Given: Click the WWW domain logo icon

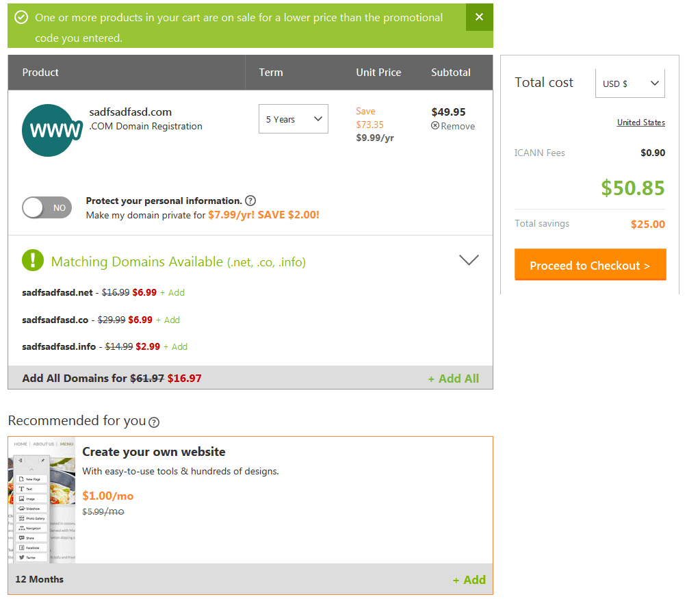Looking at the screenshot, I should (x=51, y=130).
